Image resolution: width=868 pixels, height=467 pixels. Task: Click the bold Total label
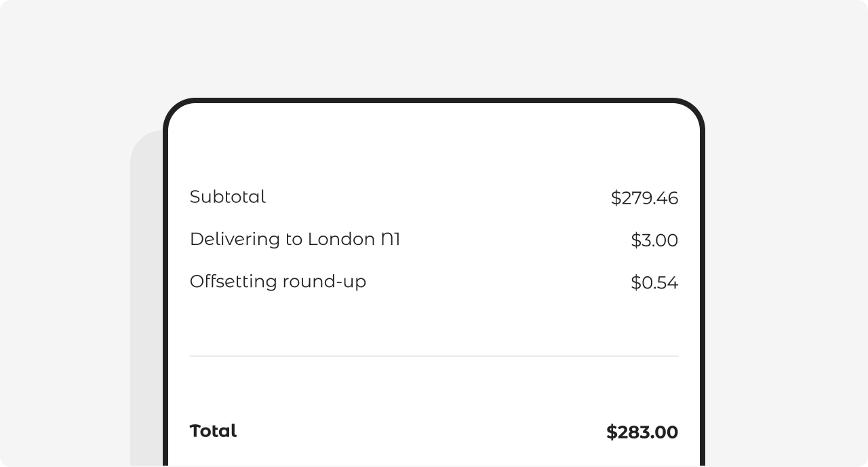pyautogui.click(x=213, y=431)
